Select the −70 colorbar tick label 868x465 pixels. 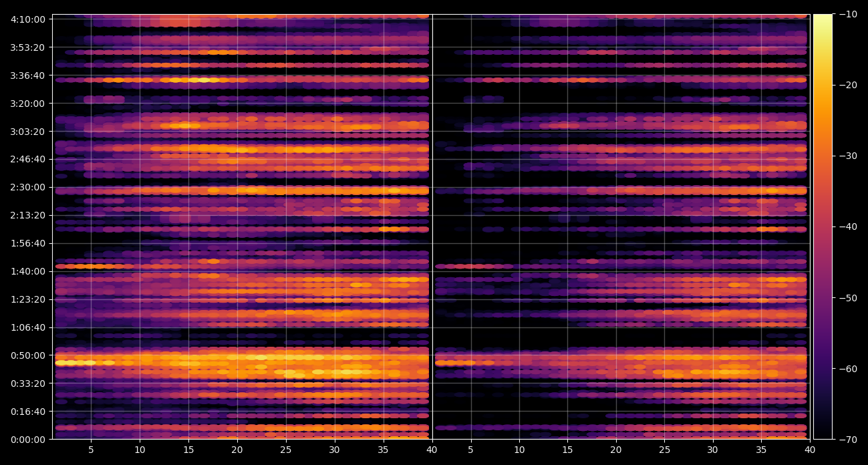pos(847,439)
